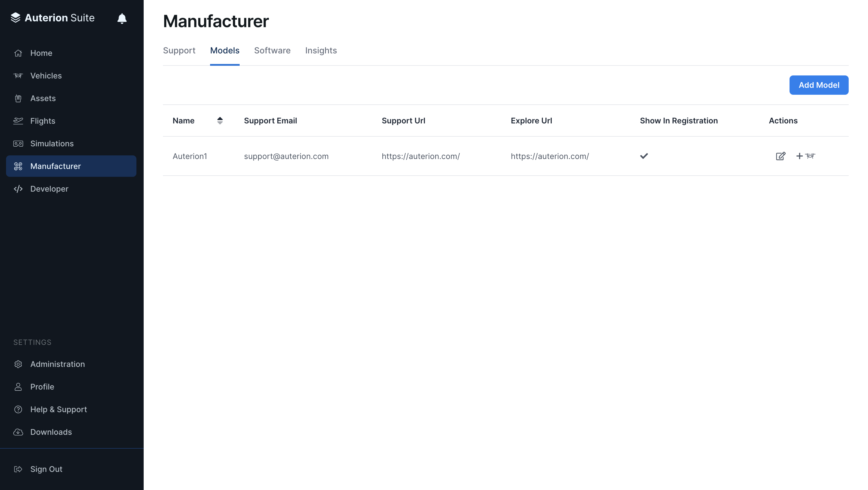The height and width of the screenshot is (490, 868).
Task: Click the Add Model button
Action: pyautogui.click(x=819, y=85)
